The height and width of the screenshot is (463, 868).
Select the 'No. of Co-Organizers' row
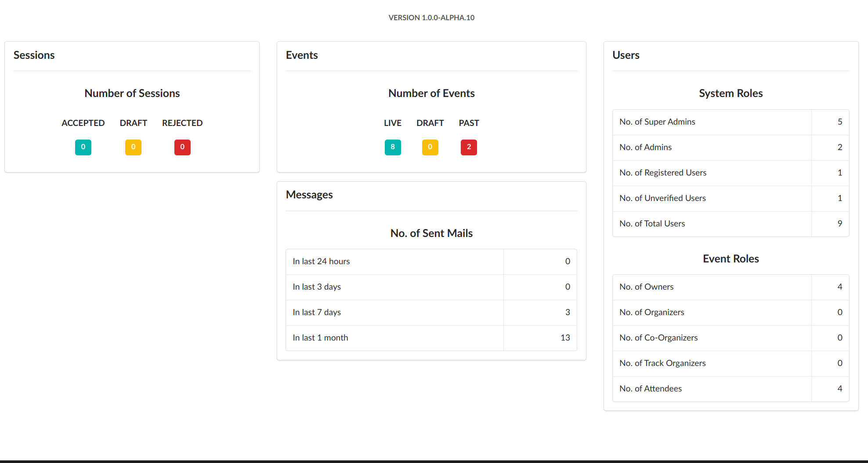click(x=731, y=338)
